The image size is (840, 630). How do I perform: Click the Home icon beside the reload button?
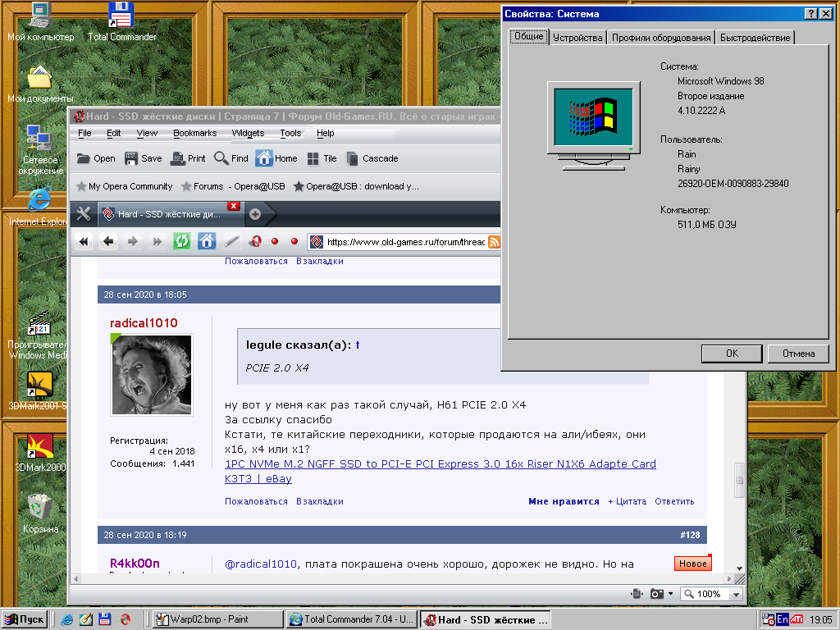pos(207,241)
